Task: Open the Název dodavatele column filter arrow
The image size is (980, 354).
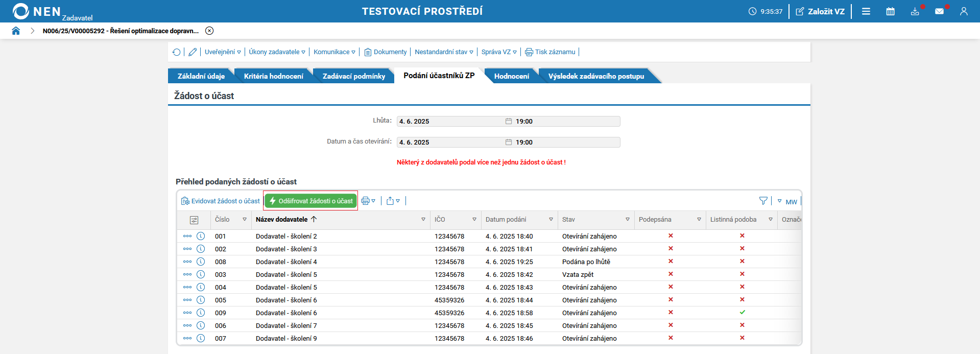Action: coord(423,220)
